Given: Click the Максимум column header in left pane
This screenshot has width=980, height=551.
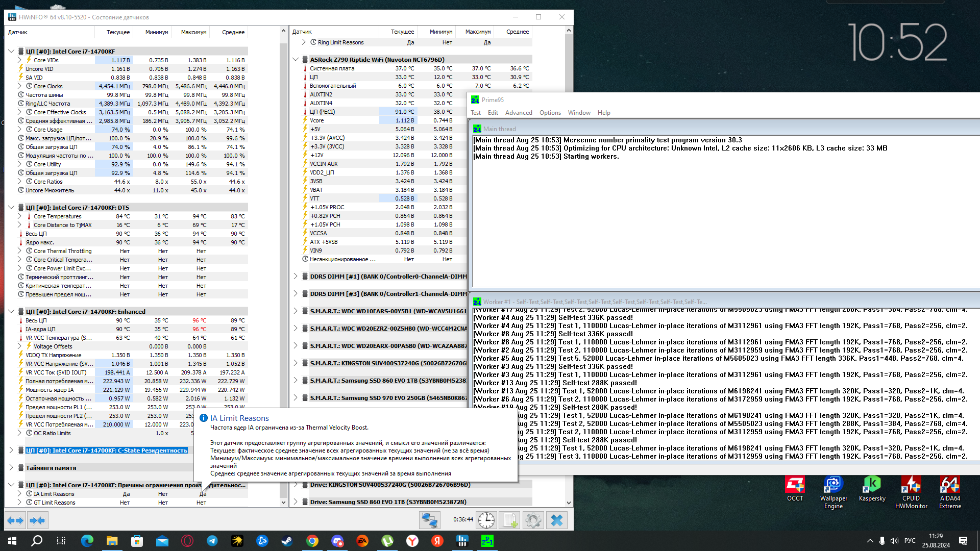Looking at the screenshot, I should [193, 32].
